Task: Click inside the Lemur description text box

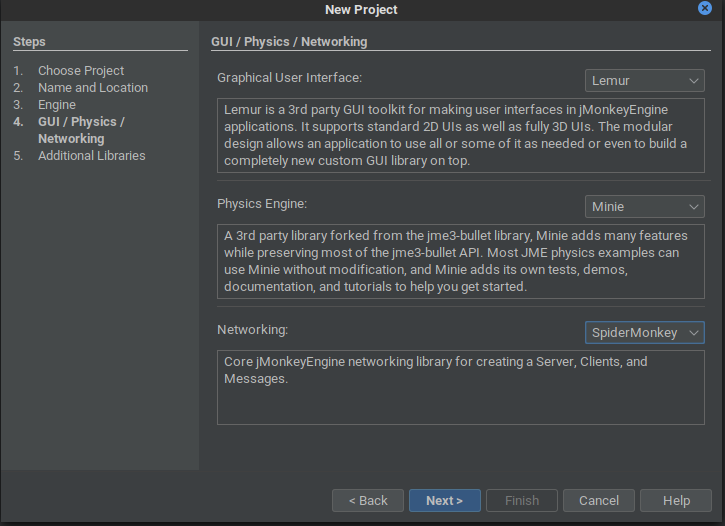Action: click(x=461, y=135)
